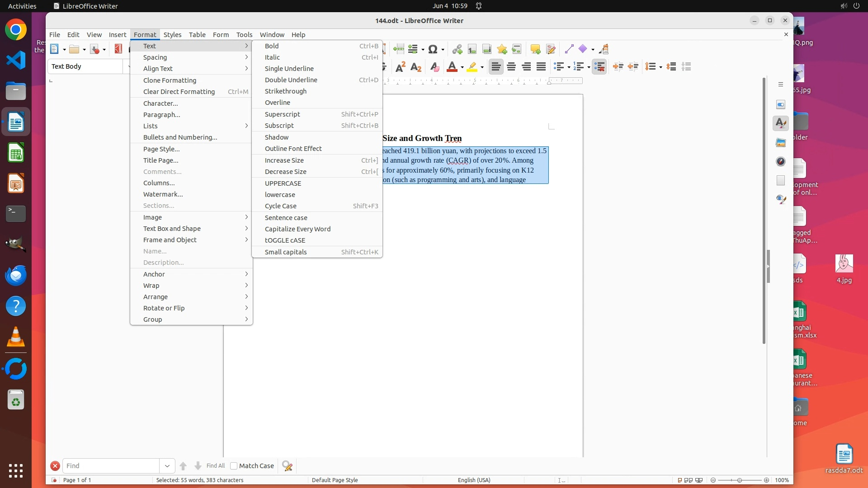
Task: Open the Navigator compass sidebar icon
Action: pos(781,161)
